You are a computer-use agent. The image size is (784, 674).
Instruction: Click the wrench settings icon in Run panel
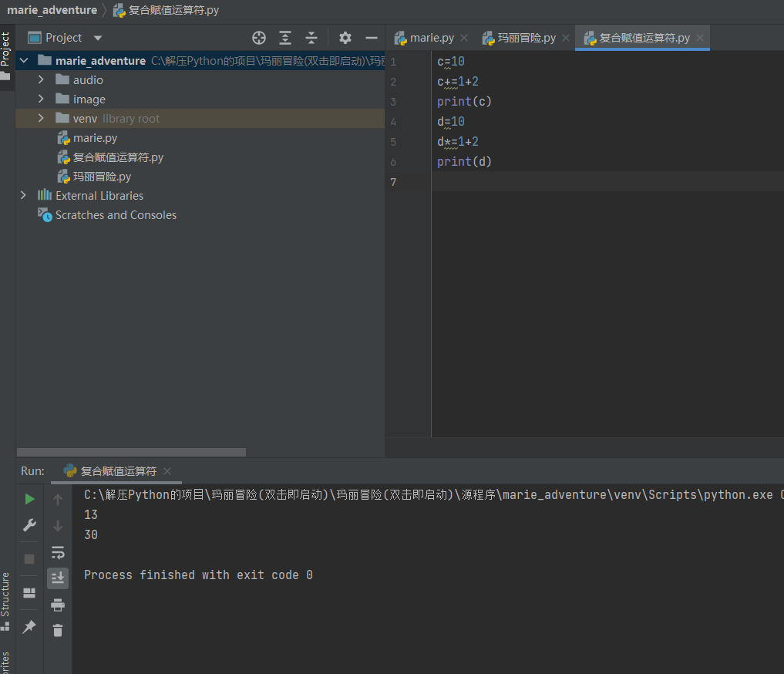[29, 526]
